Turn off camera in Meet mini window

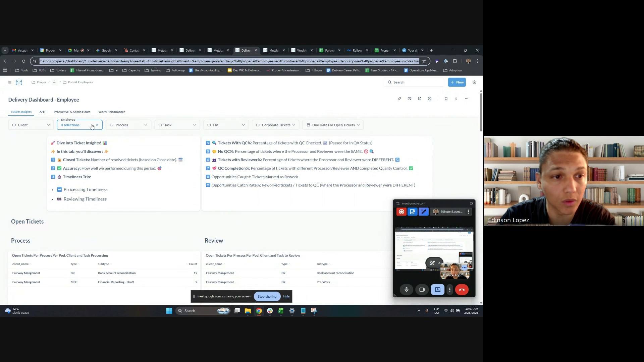click(x=422, y=290)
